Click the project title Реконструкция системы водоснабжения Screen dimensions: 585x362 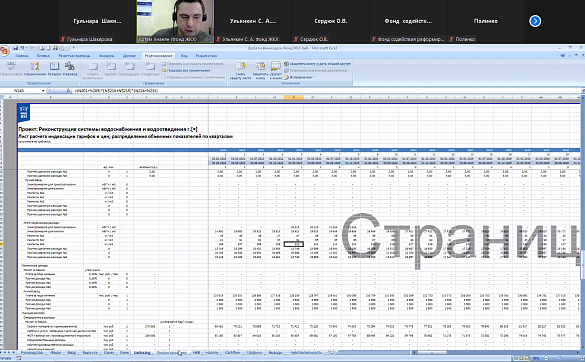(x=108, y=129)
